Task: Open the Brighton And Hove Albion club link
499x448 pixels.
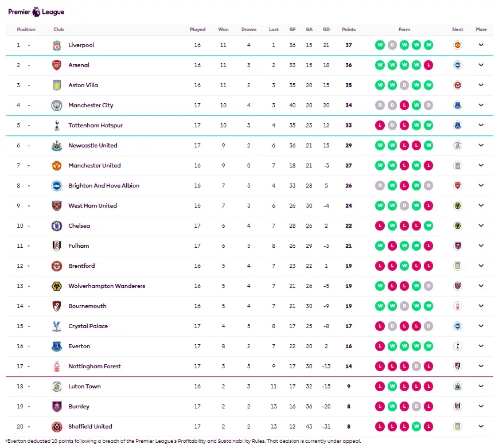Action: (104, 185)
